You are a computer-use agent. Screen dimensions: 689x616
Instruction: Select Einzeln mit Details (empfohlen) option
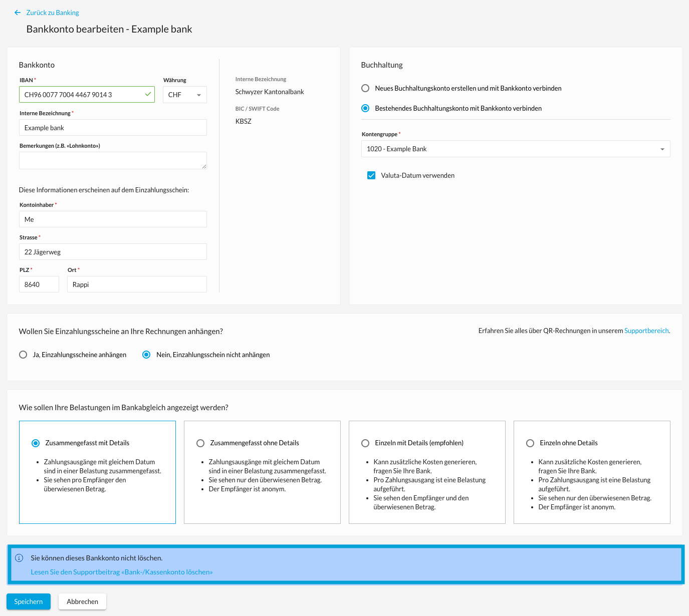(365, 443)
